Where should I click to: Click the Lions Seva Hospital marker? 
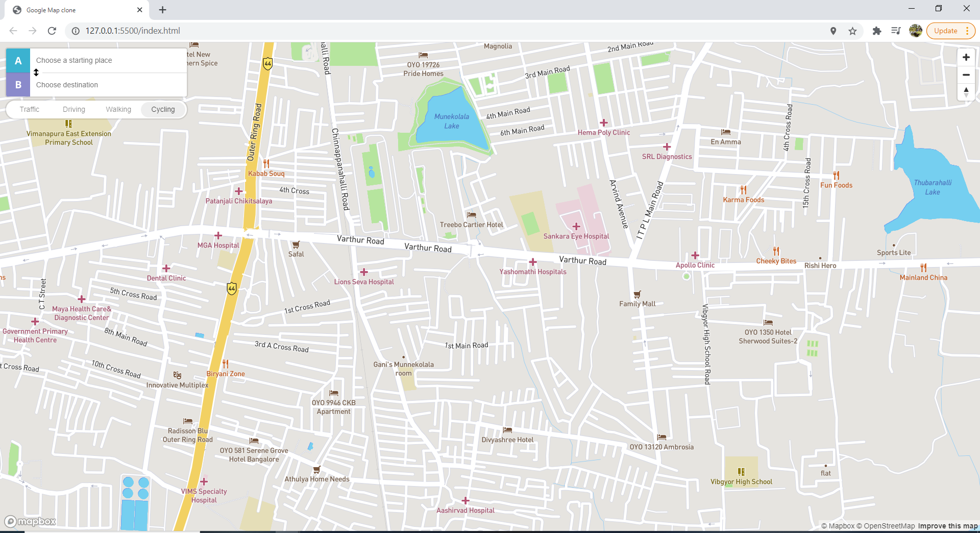pos(364,272)
